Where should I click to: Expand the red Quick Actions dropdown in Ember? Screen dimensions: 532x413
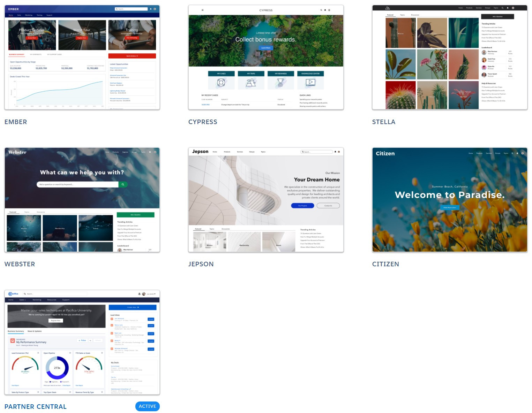coord(132,56)
